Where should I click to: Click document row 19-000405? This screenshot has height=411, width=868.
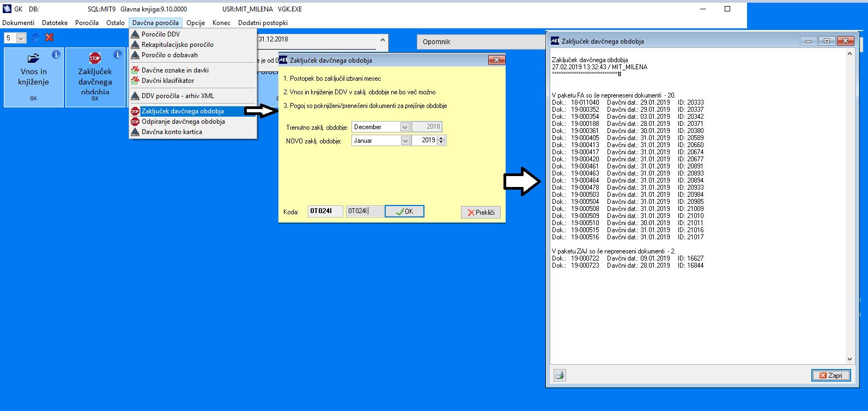point(628,138)
